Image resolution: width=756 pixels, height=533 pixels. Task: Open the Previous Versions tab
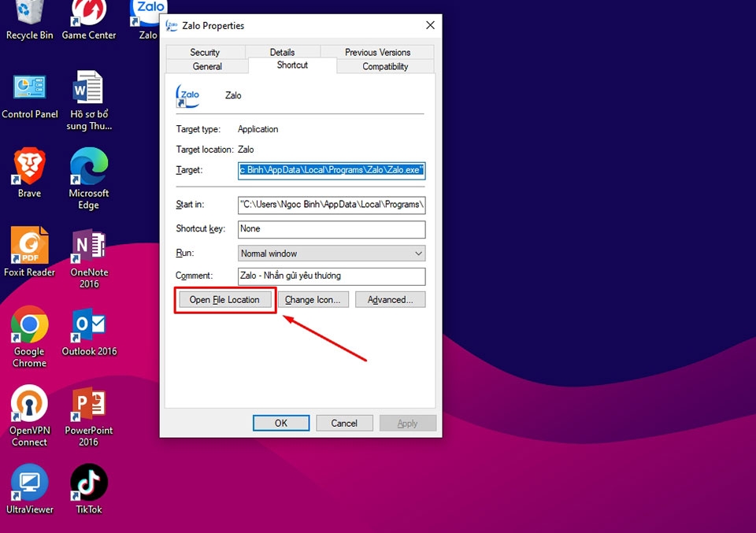(377, 52)
